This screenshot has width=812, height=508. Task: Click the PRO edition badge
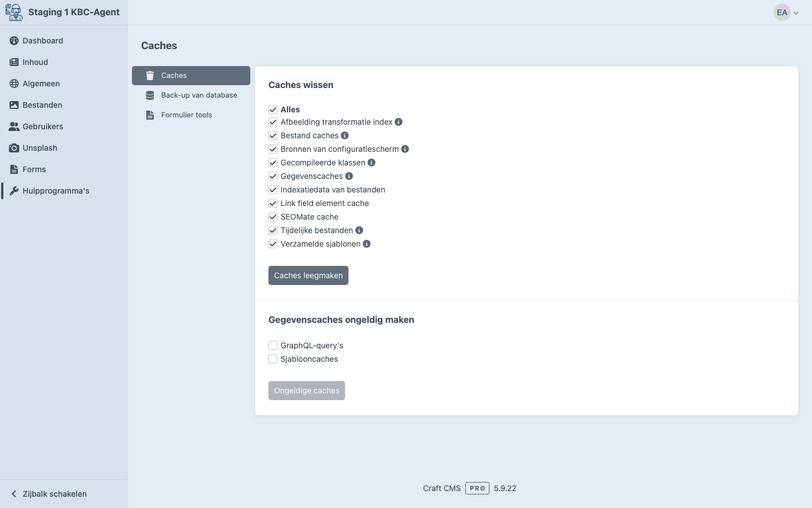pos(478,488)
